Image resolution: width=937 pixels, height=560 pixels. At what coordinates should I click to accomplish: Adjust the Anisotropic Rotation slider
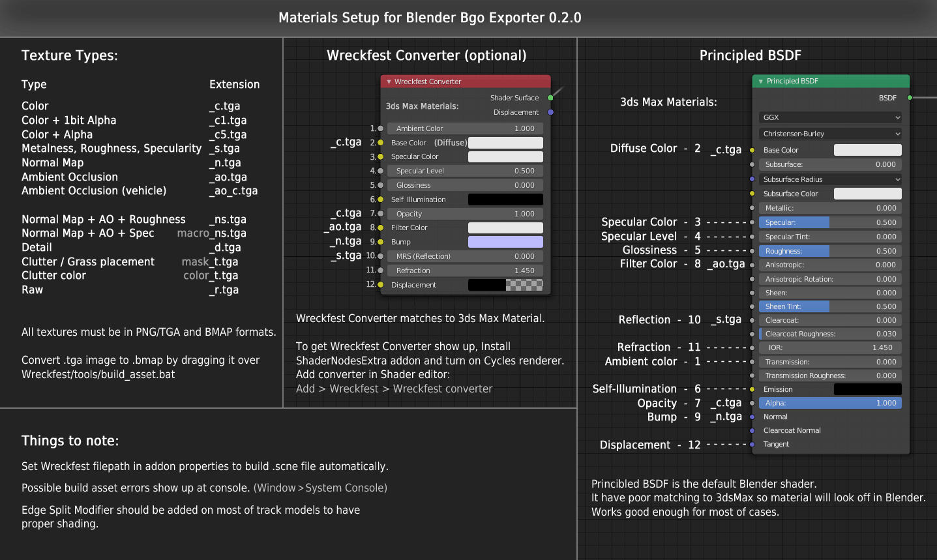coord(830,279)
